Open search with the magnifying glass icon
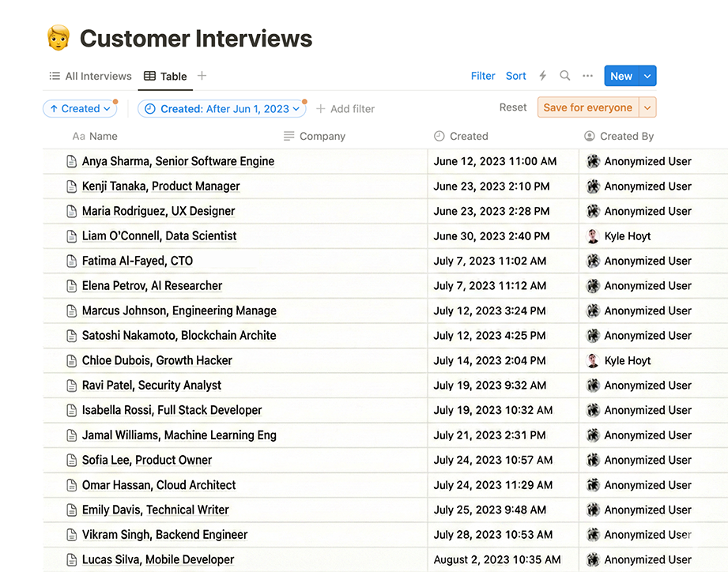Image resolution: width=728 pixels, height=572 pixels. click(x=564, y=76)
